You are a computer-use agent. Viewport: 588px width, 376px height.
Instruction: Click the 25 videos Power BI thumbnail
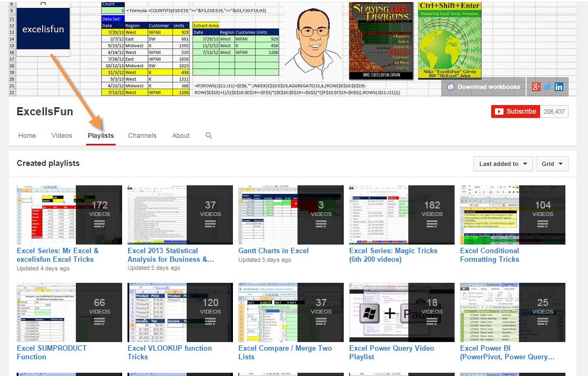513,312
